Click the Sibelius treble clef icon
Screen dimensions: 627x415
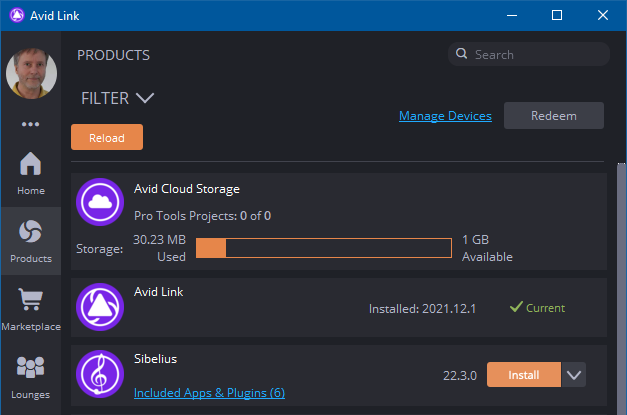[x=100, y=374]
